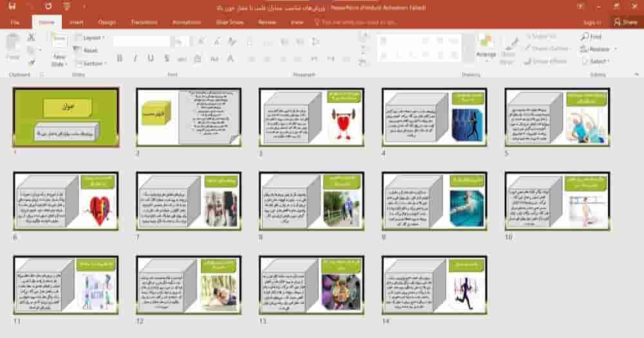Open the View tab
The image size is (644, 338).
pos(297,22)
